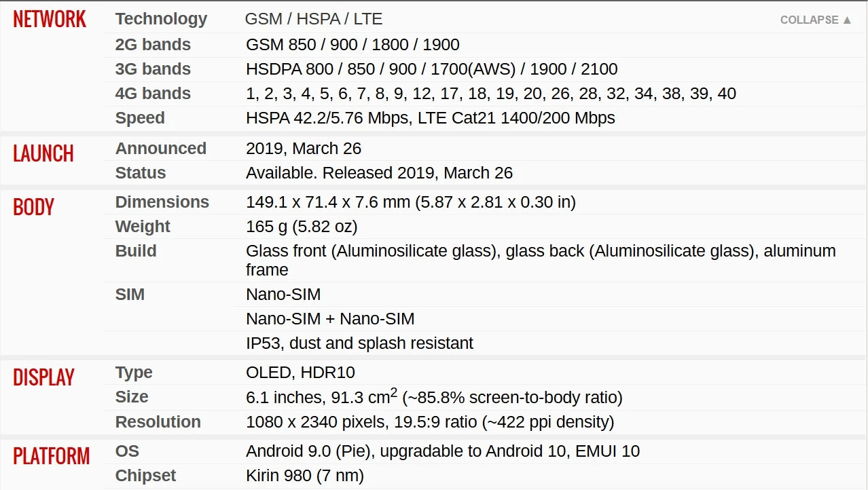The image size is (868, 490).
Task: Select the Dimensions spec label
Action: [x=162, y=202]
